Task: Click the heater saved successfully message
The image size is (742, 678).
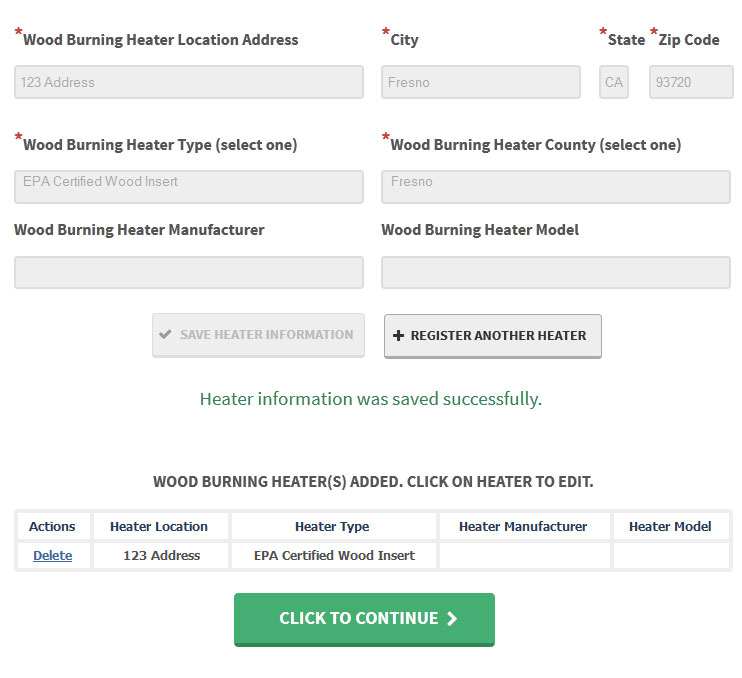Action: coord(370,399)
